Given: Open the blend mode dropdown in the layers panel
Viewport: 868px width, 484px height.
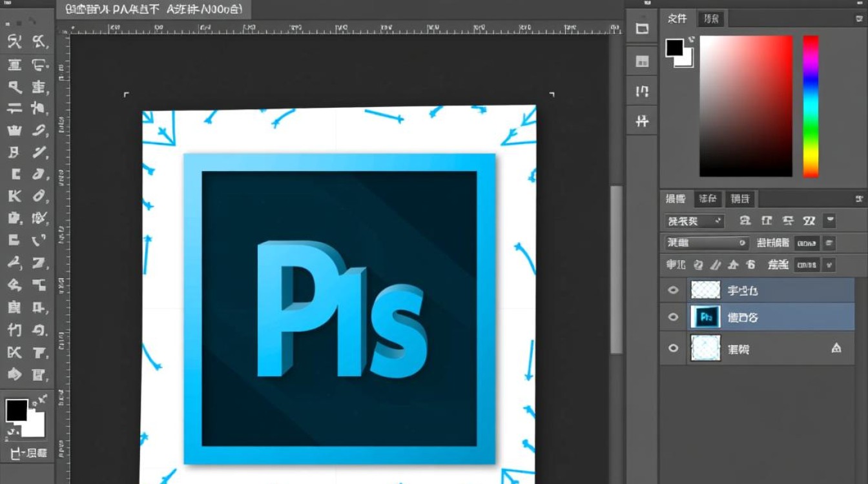Looking at the screenshot, I should (x=707, y=243).
